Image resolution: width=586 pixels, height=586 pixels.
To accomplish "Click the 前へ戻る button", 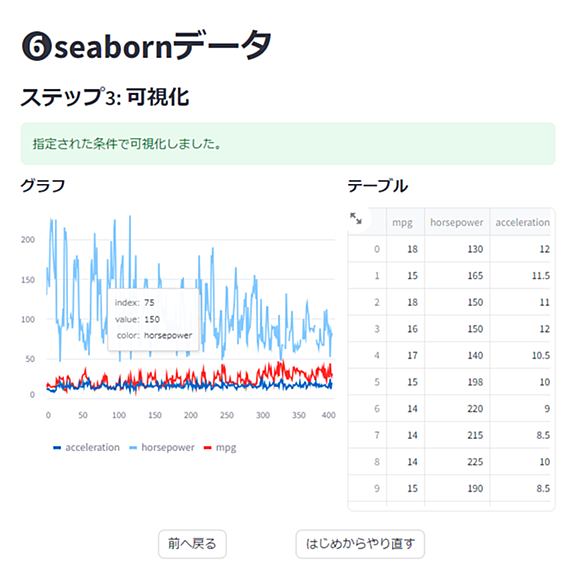I will coord(192,544).
